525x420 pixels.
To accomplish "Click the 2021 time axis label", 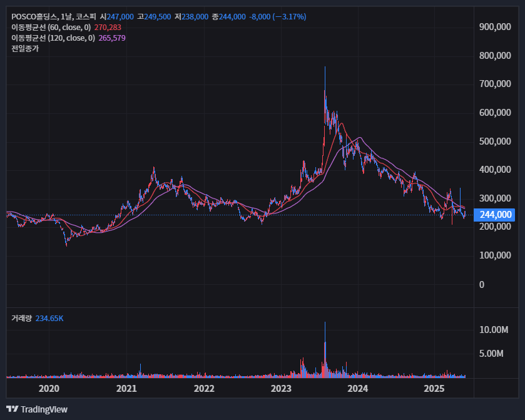I will pos(126,389).
